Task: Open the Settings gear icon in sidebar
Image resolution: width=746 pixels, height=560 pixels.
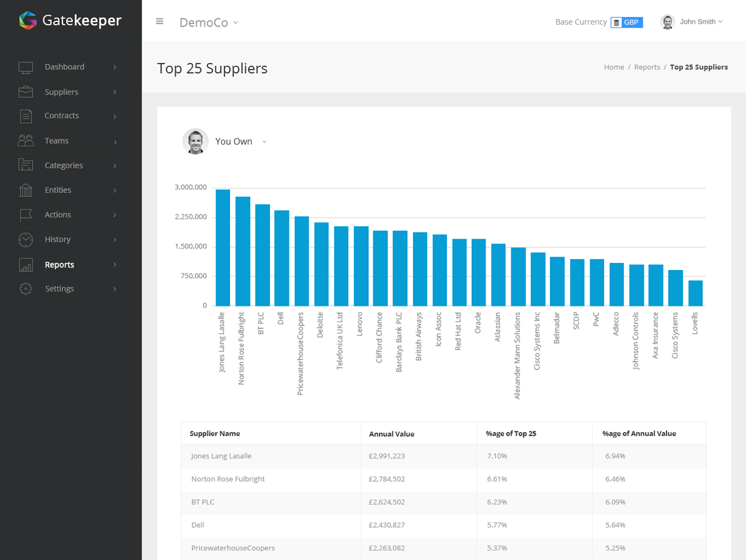Action: click(x=26, y=289)
